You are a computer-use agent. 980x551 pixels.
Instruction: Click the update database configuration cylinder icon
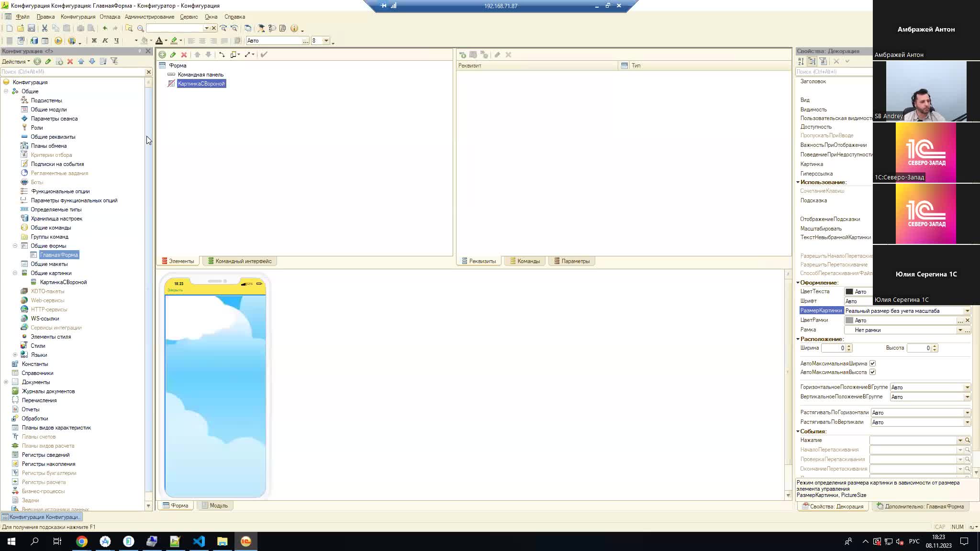tap(34, 41)
